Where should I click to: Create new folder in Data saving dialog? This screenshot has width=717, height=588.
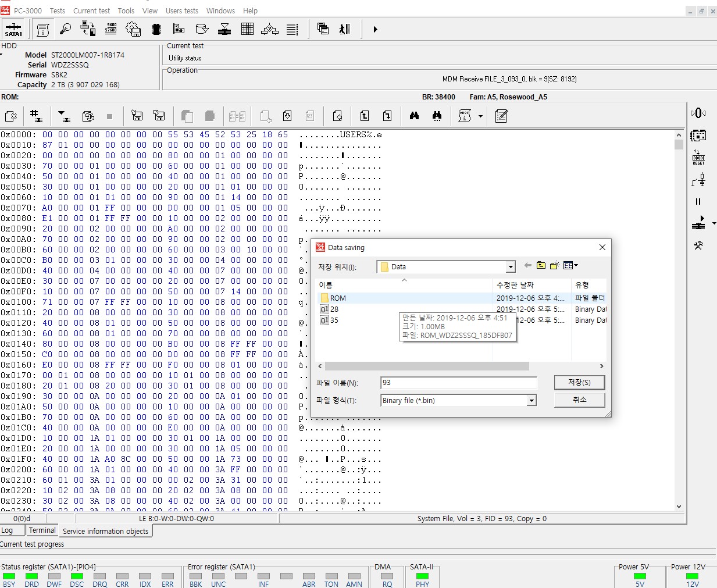point(555,265)
